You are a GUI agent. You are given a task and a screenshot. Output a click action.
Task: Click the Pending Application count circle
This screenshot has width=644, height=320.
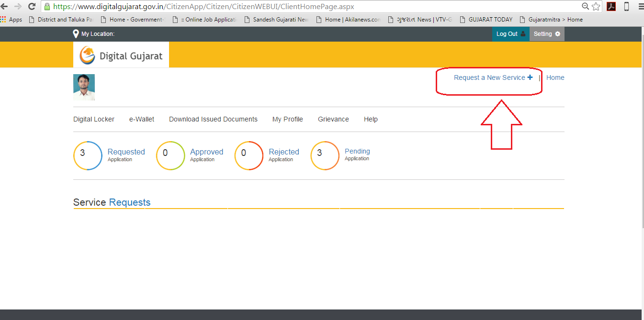tap(325, 155)
